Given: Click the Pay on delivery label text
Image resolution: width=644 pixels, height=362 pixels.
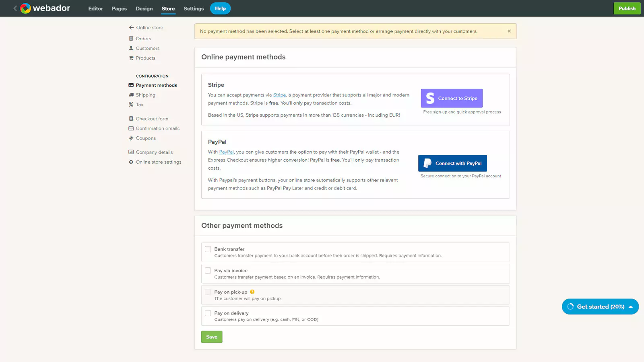Looking at the screenshot, I should coord(231,313).
